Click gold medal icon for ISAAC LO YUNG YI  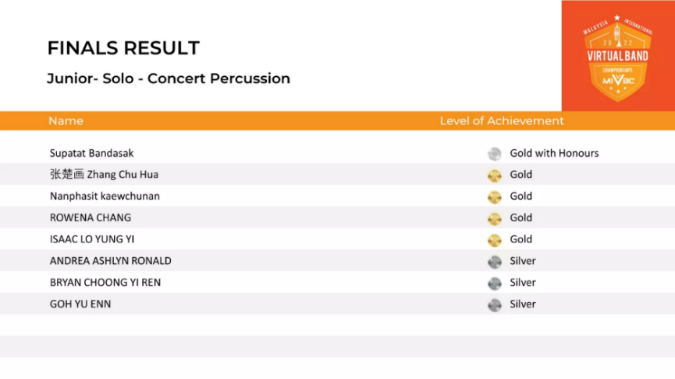point(495,240)
